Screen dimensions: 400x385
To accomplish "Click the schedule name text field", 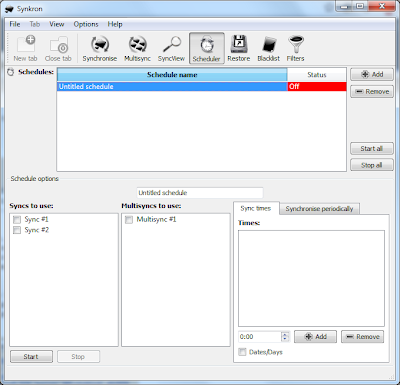I will click(x=200, y=193).
